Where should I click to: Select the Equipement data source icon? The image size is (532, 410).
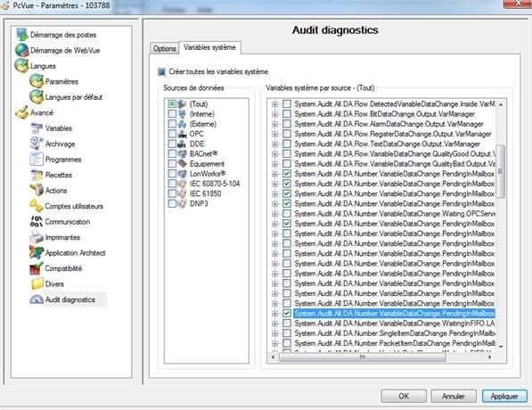182,164
